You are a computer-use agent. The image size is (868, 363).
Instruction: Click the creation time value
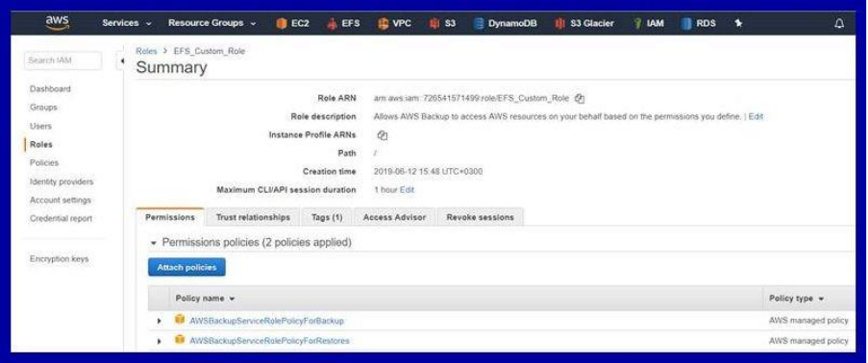pyautogui.click(x=429, y=172)
